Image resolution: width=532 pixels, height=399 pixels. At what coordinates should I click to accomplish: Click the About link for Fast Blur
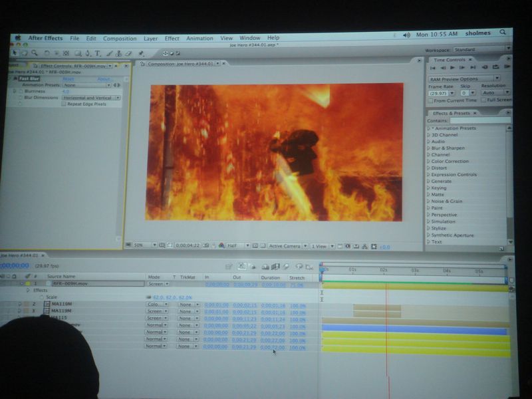point(104,79)
